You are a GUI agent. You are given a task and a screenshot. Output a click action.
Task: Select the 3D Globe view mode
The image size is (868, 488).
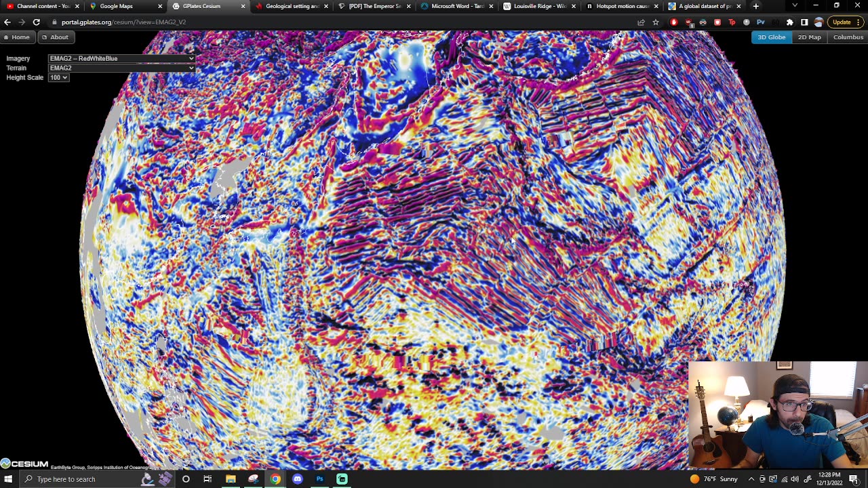[x=771, y=37]
